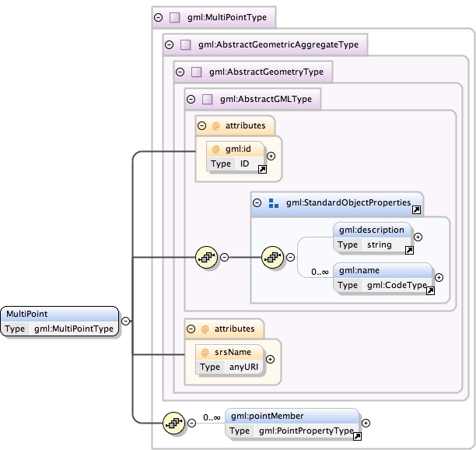Expand the gml:name element
This screenshot has width=476, height=450.
point(439,277)
